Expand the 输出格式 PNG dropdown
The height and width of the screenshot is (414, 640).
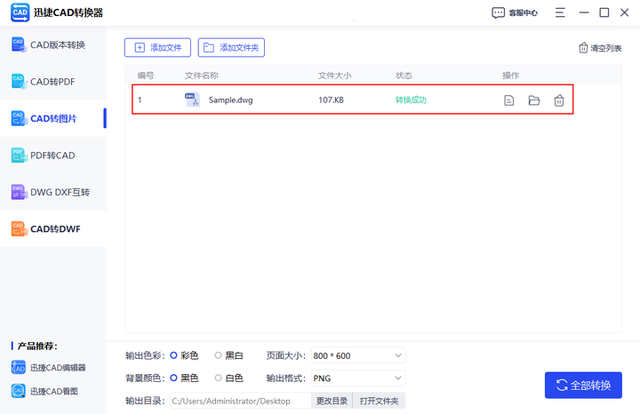point(358,378)
